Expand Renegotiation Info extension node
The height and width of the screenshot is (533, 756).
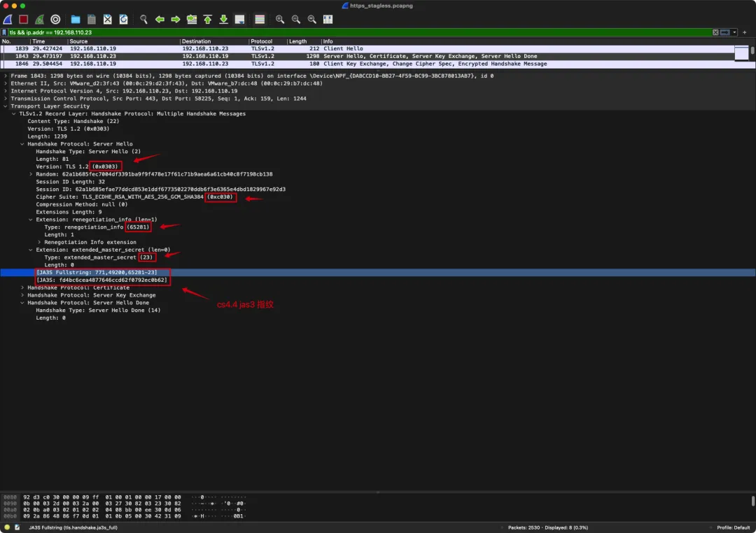39,243
